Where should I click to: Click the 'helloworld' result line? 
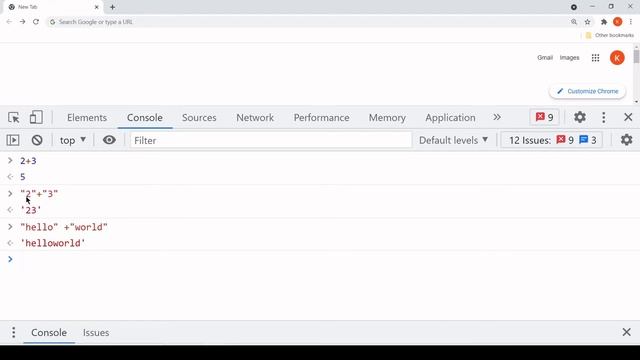pyautogui.click(x=53, y=243)
